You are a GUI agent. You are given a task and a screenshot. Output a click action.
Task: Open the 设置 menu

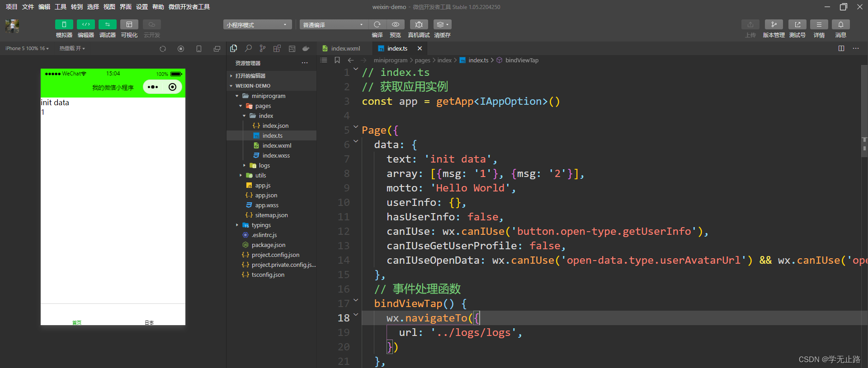[142, 7]
